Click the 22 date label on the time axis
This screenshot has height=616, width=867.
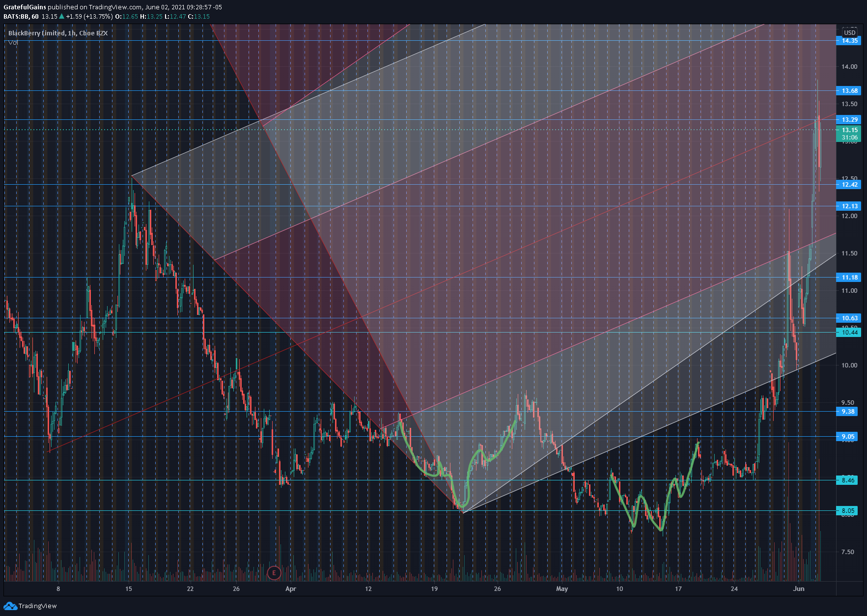click(190, 589)
